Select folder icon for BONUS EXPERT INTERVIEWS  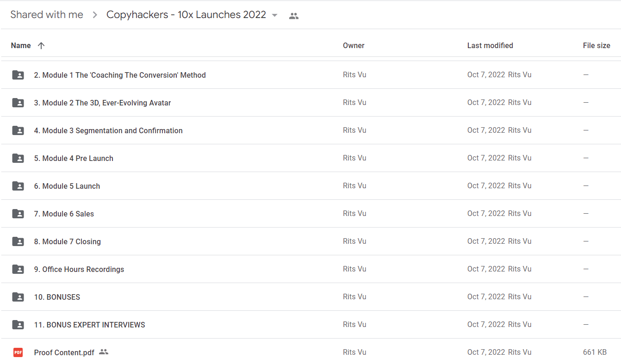click(18, 325)
